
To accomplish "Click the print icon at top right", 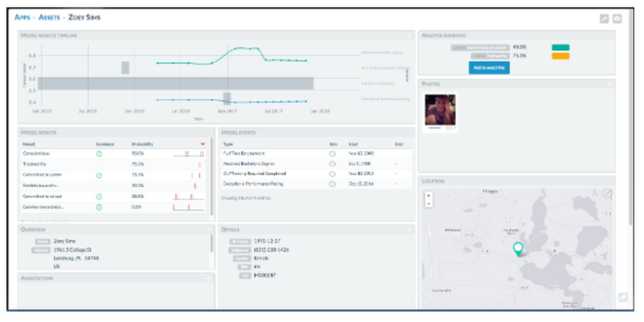I will click(x=617, y=19).
